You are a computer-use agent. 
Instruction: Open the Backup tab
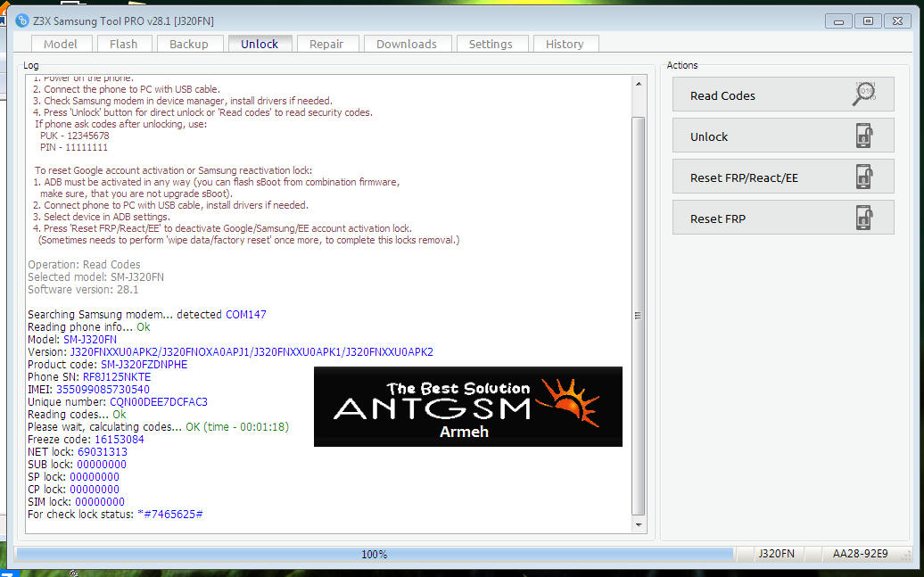click(188, 45)
